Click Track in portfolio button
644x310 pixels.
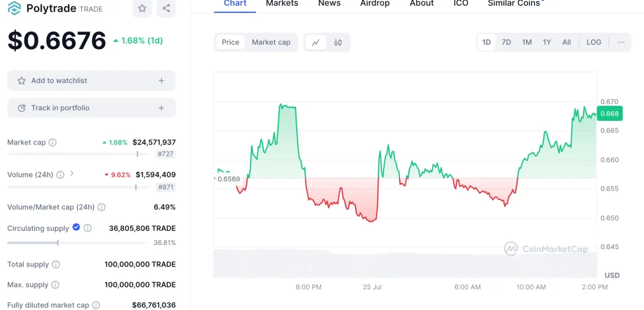[92, 108]
